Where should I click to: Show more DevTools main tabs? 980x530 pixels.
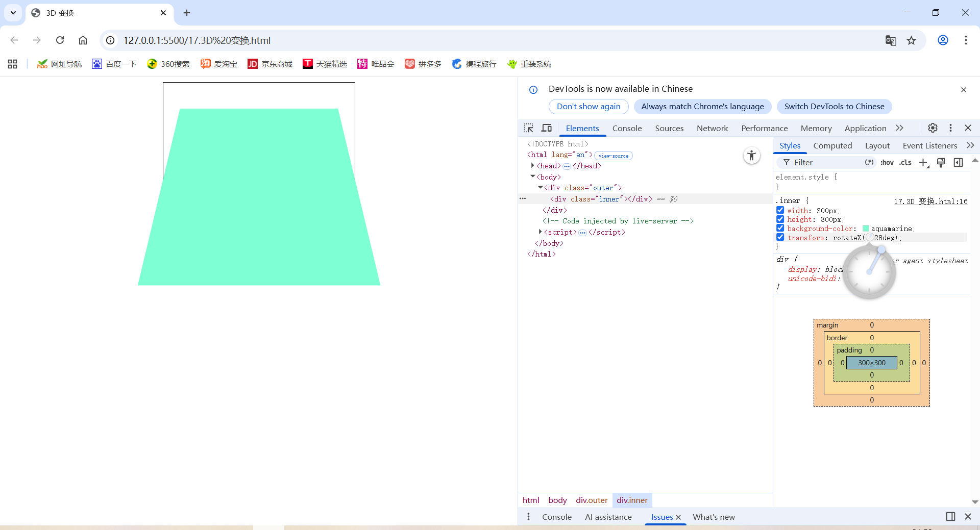coord(899,128)
